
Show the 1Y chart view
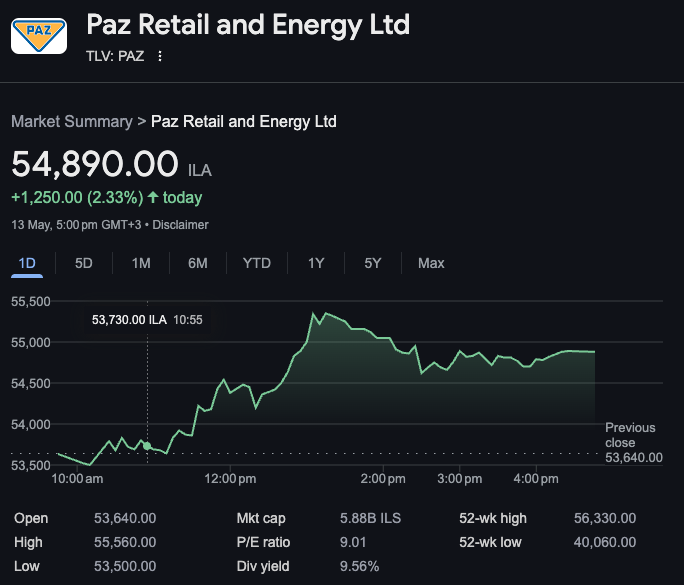[316, 263]
